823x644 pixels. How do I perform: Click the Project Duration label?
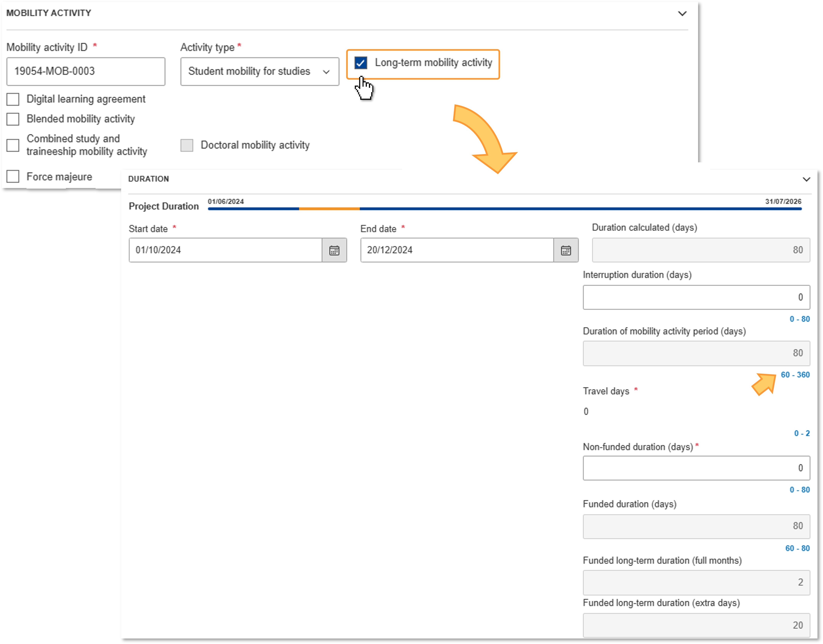pos(164,206)
